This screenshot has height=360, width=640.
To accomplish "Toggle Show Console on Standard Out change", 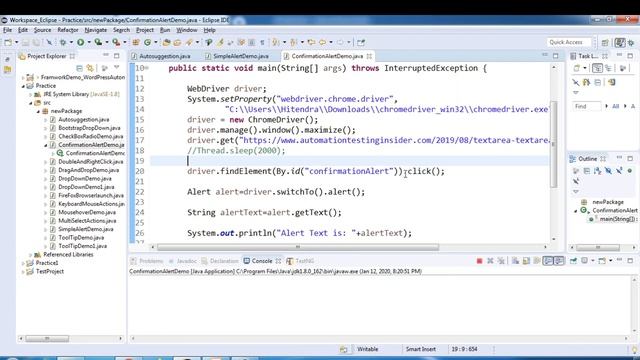I will [x=548, y=261].
